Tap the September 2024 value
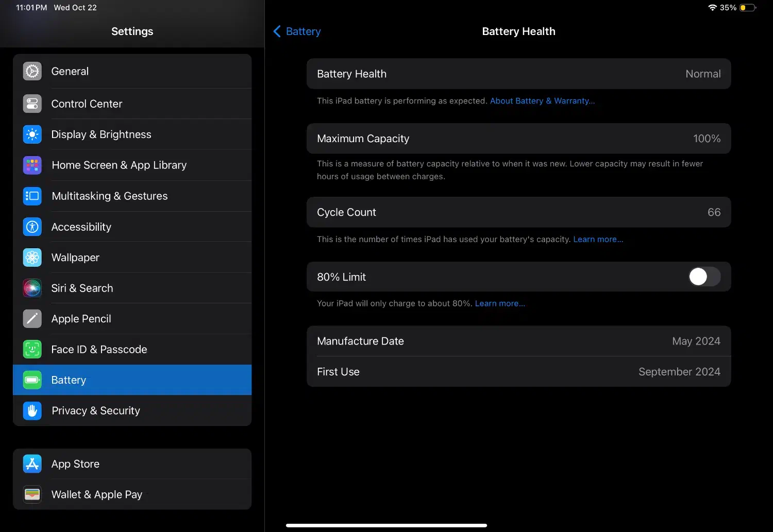This screenshot has width=773, height=532. [x=680, y=372]
